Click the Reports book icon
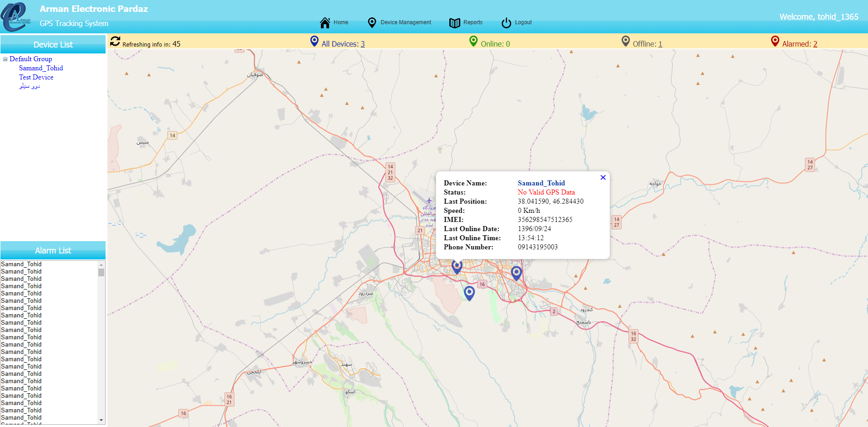 click(x=454, y=23)
